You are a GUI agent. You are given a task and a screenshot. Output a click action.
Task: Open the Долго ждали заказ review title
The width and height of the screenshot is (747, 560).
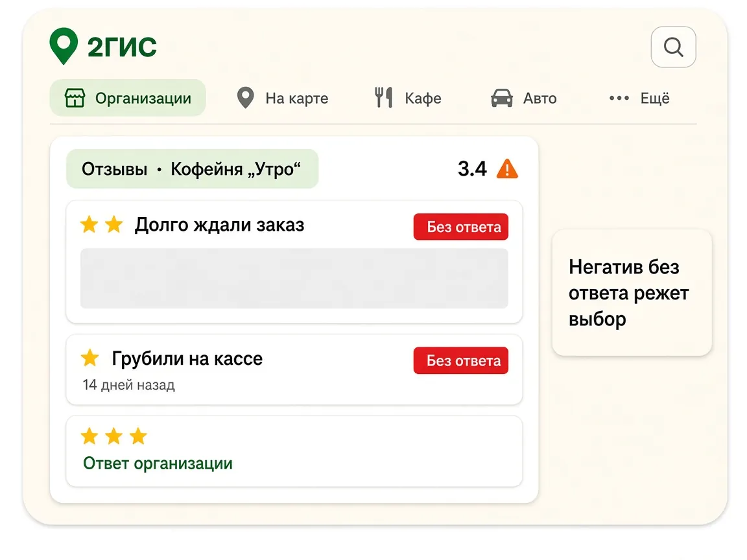click(220, 224)
